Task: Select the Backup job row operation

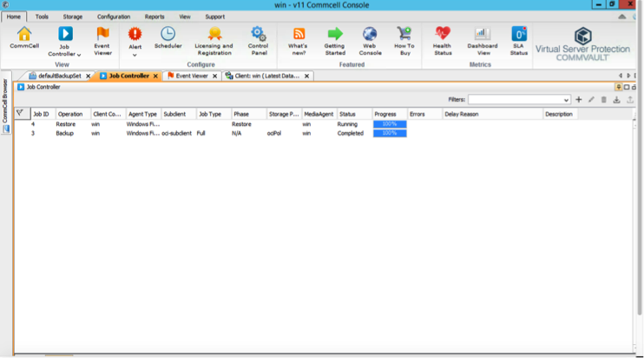Action: pos(65,133)
